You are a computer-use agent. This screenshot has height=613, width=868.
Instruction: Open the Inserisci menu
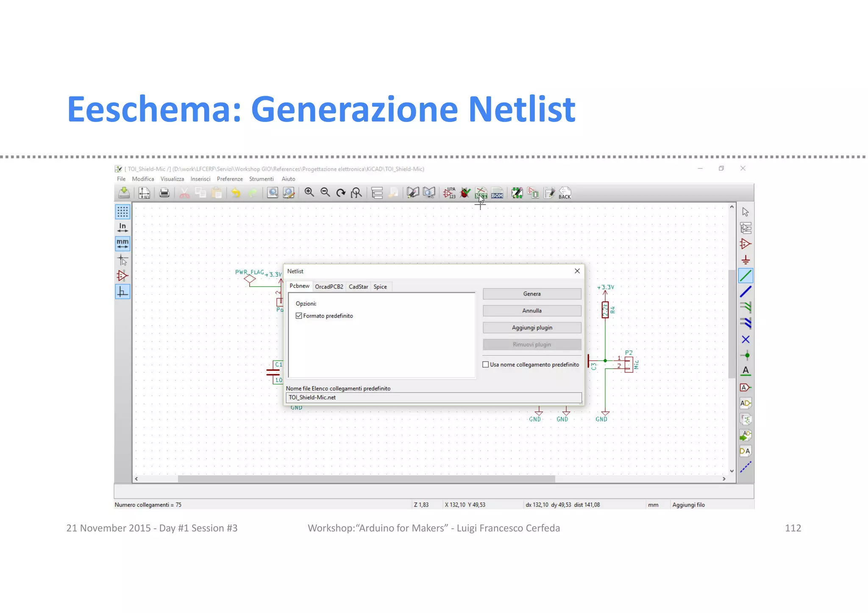click(x=200, y=179)
